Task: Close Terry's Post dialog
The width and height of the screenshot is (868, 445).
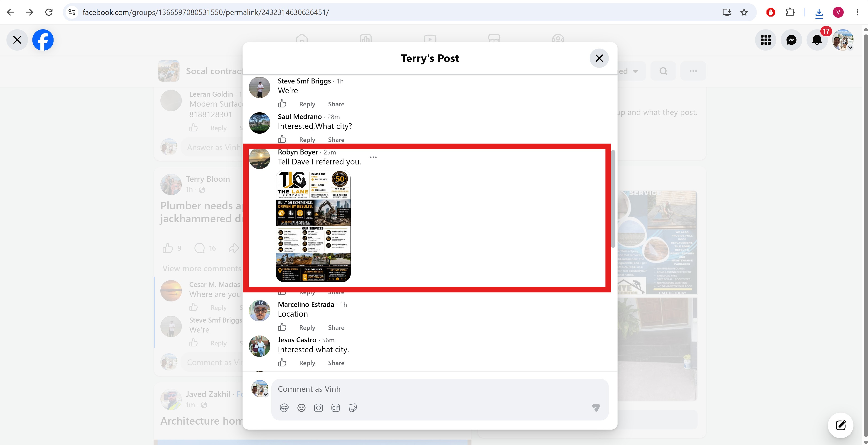Action: click(x=599, y=58)
